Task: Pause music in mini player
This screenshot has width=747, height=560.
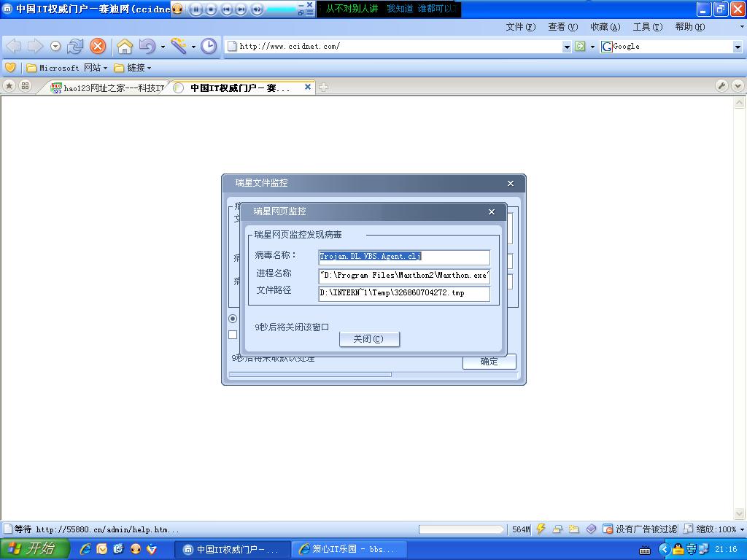Action: coord(196,9)
